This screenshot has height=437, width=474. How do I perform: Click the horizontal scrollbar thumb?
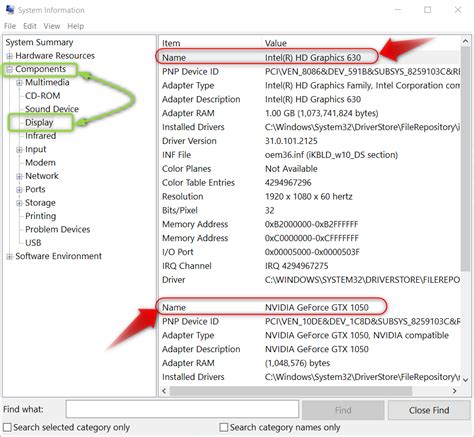pos(291,391)
